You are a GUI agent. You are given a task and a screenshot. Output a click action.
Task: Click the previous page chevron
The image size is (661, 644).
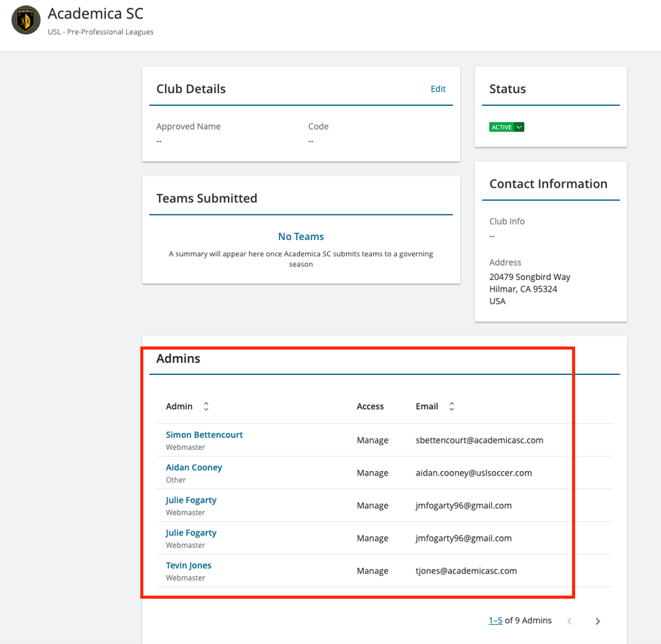pyautogui.click(x=569, y=621)
